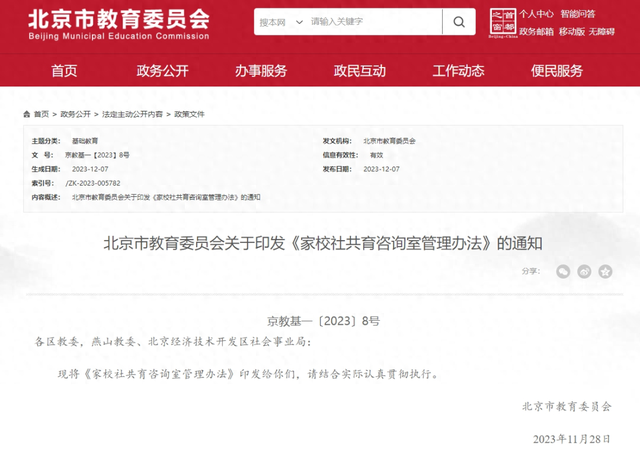Image resolution: width=640 pixels, height=463 pixels.
Task: Open the 政民互动 navigation menu
Action: click(360, 71)
